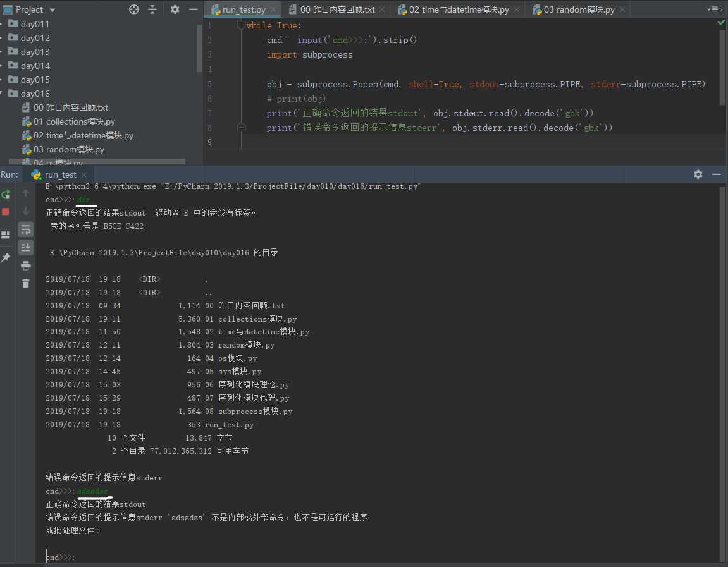
Task: Click the project tree vertical scrollbar
Action: point(199,49)
